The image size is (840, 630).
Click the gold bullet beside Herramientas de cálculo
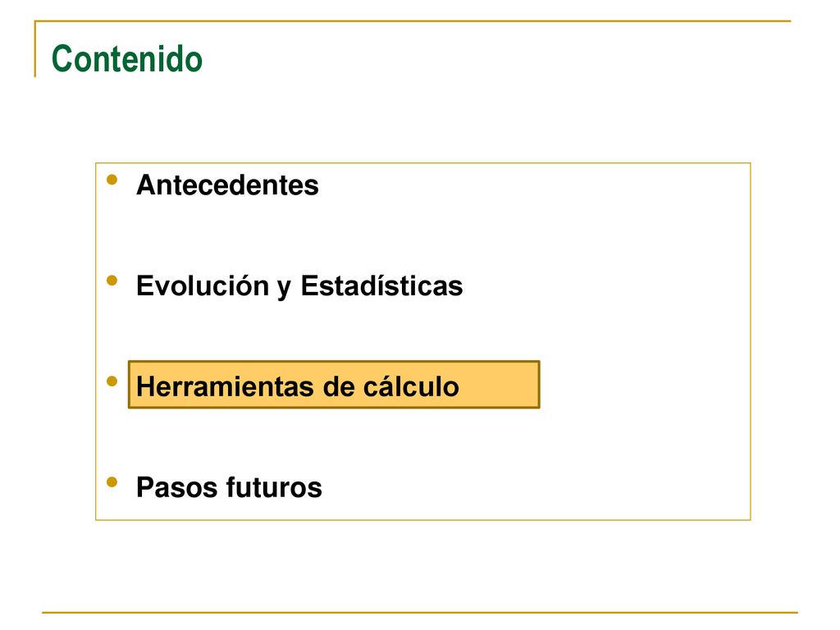(112, 381)
